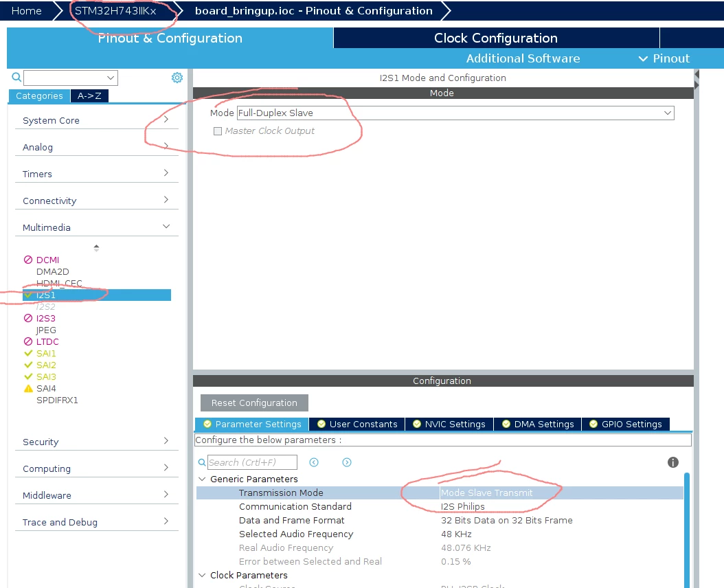Select the JPEG peripheral
Image resolution: width=724 pixels, height=588 pixels.
(x=46, y=330)
